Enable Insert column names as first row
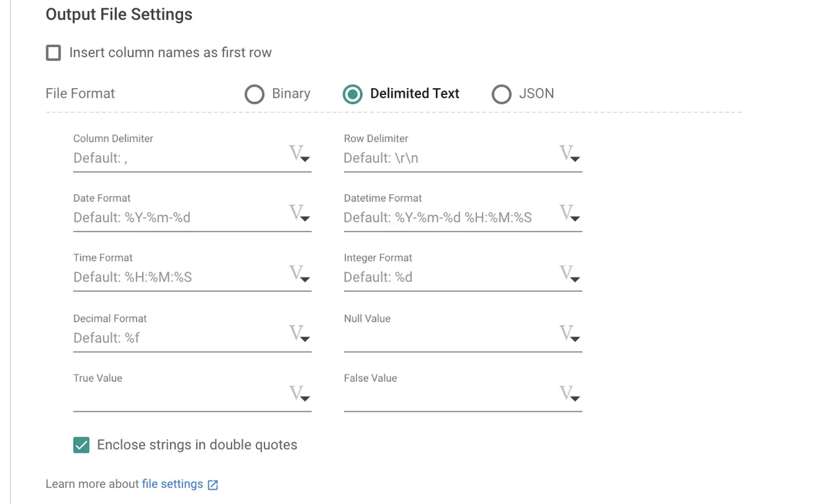This screenshot has height=504, width=832. (x=53, y=53)
